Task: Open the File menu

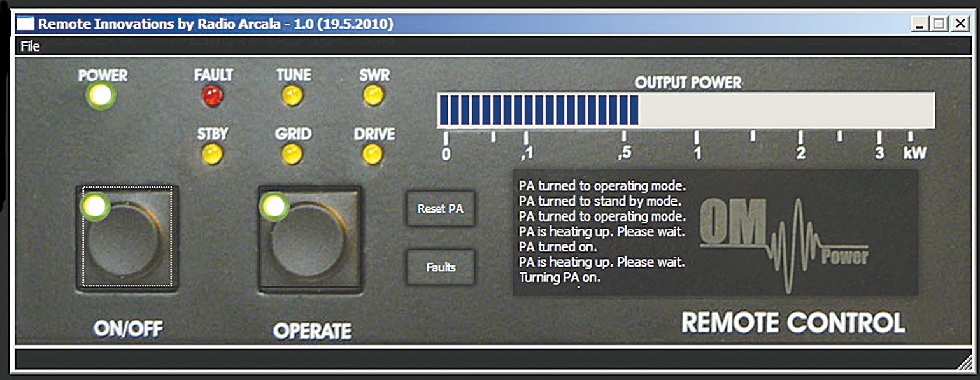Action: click(30, 46)
